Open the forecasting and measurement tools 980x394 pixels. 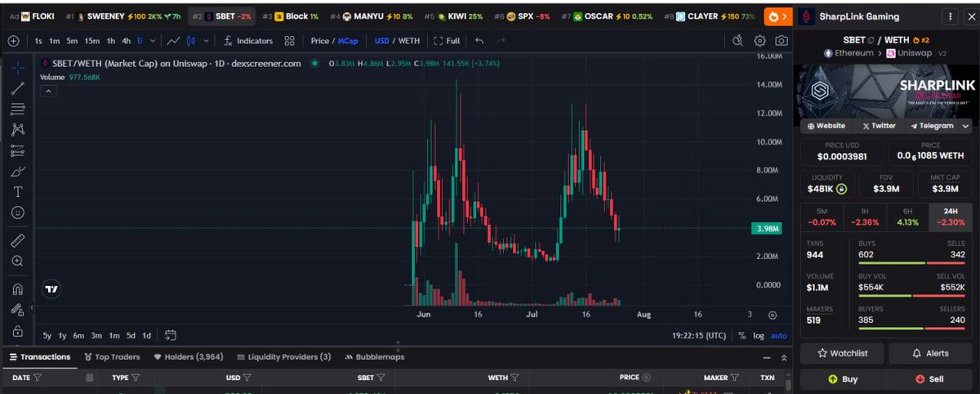(17, 150)
